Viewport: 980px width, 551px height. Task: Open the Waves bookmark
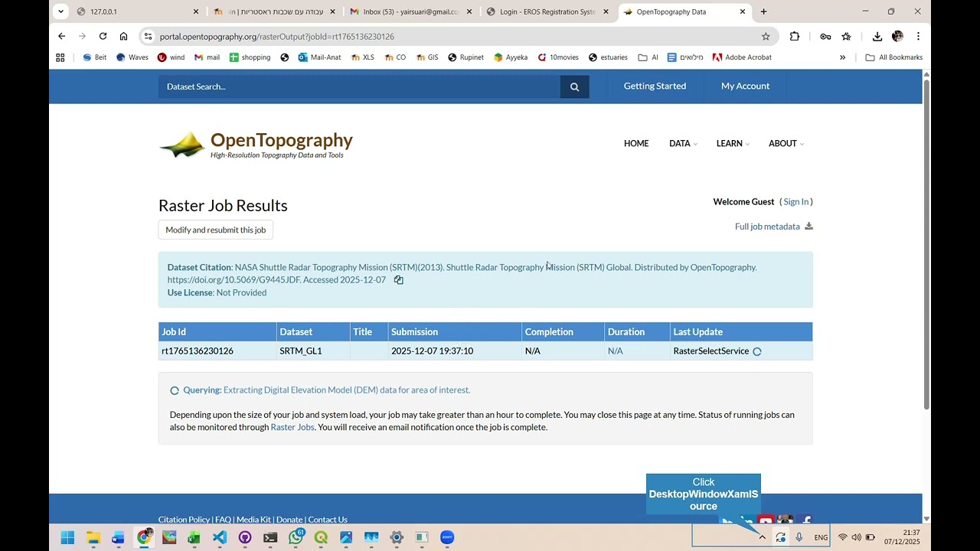tap(132, 57)
